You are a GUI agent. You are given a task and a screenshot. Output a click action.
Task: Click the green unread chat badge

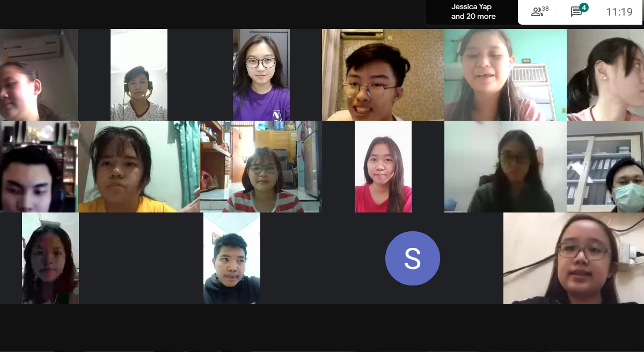[584, 8]
